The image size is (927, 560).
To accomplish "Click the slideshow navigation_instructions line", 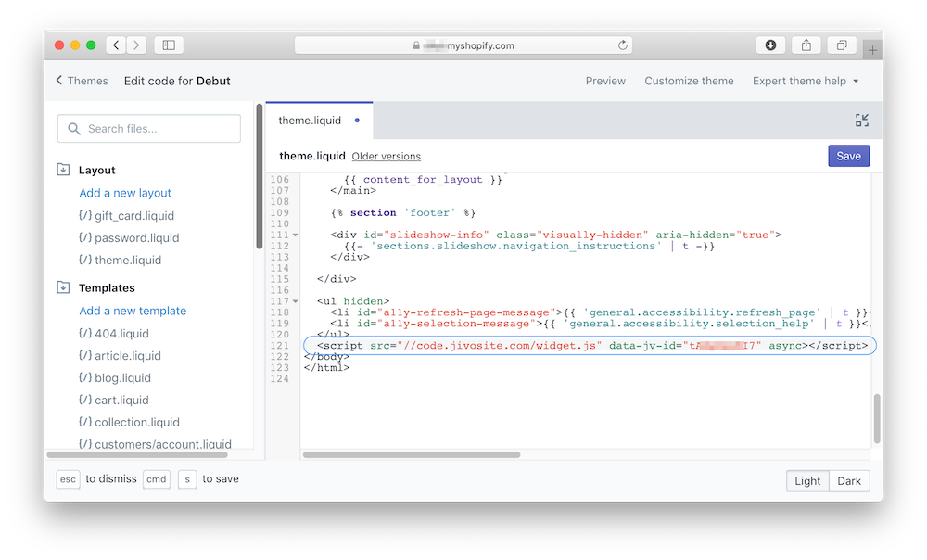I will pos(529,246).
